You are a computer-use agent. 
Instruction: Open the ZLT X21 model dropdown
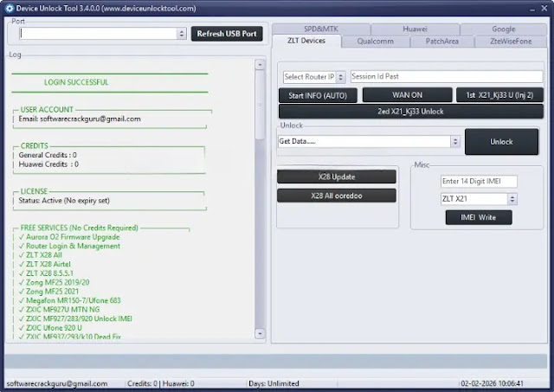(x=512, y=199)
